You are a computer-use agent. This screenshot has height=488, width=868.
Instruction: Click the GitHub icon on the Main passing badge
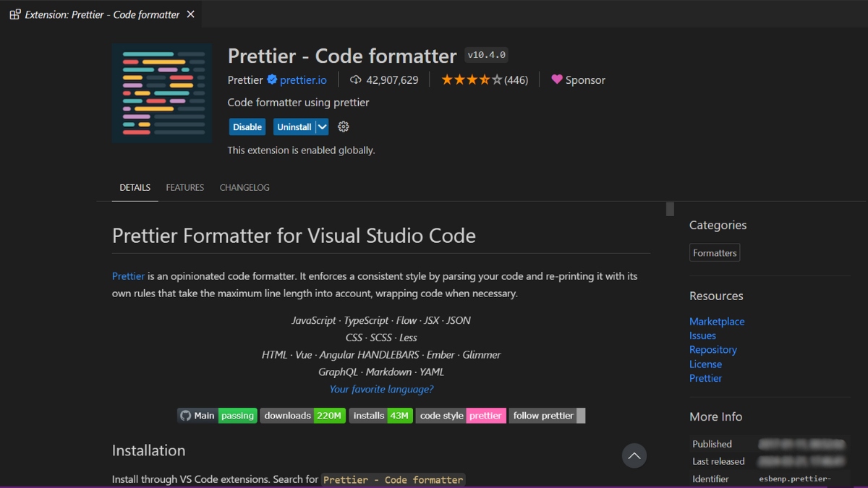[x=187, y=415]
